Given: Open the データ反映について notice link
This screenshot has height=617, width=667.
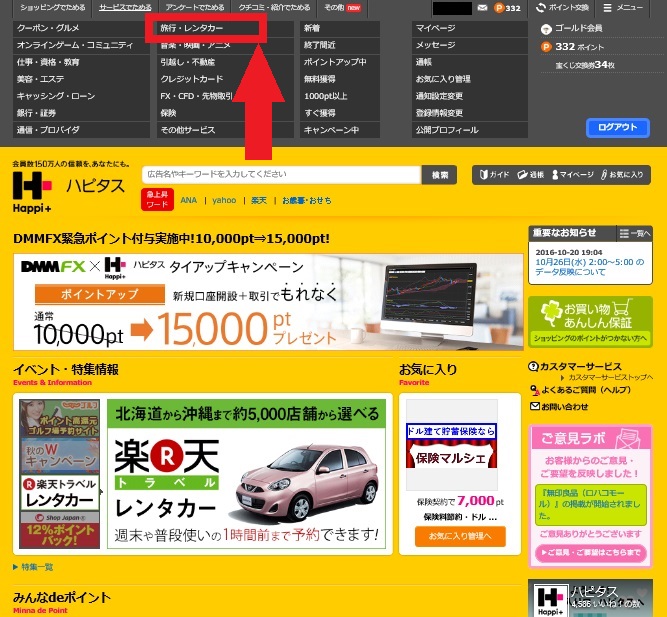Looking at the screenshot, I should coord(590,267).
